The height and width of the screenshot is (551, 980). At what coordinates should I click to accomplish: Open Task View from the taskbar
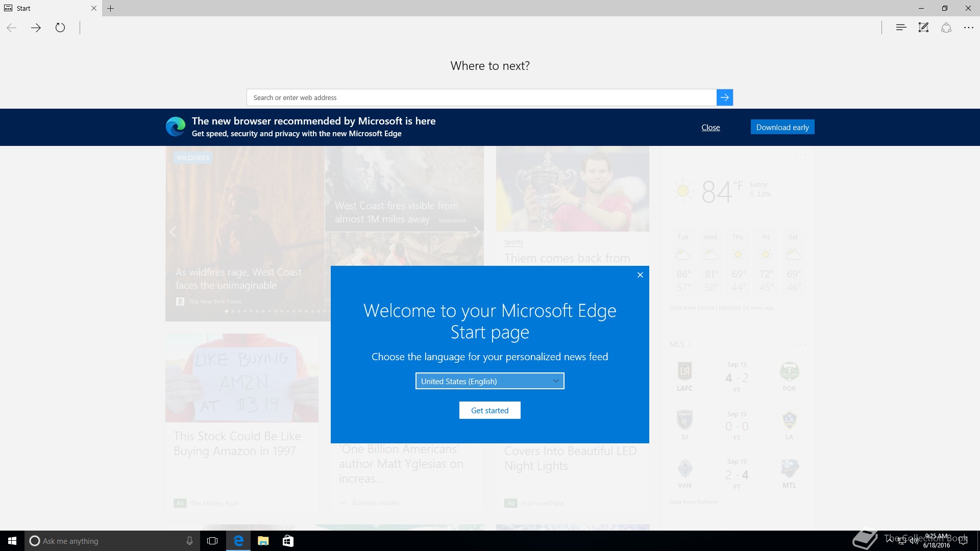[212, 541]
